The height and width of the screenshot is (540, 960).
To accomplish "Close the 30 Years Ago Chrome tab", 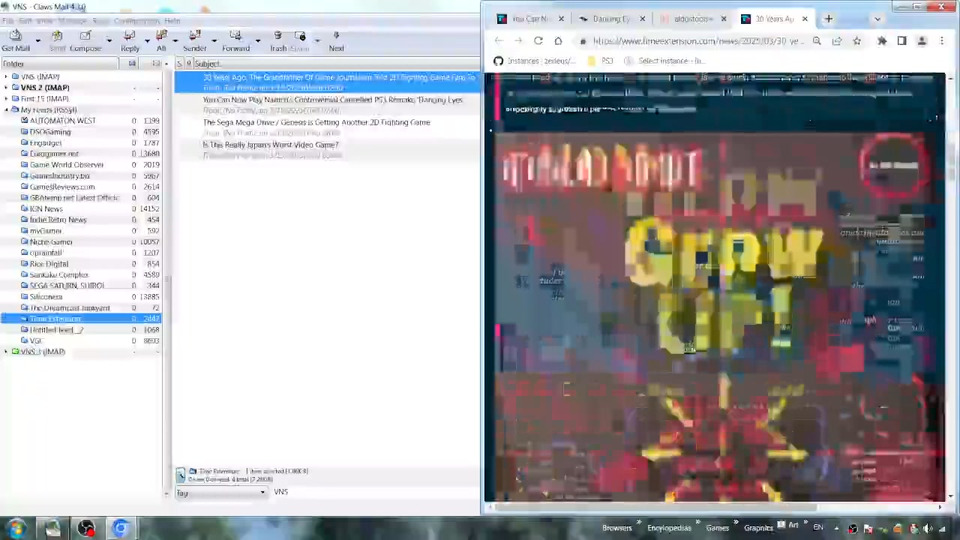I will coord(804,19).
